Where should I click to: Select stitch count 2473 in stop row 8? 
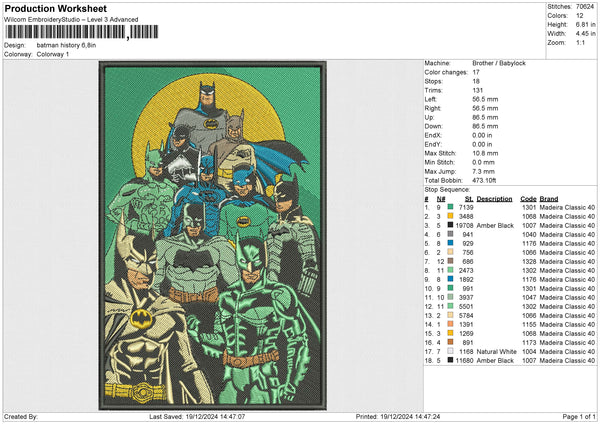tap(466, 271)
